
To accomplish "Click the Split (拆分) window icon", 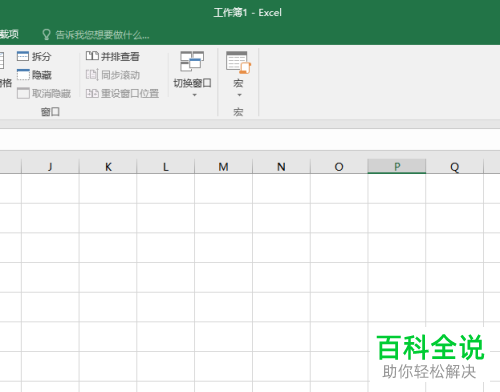I will click(23, 56).
